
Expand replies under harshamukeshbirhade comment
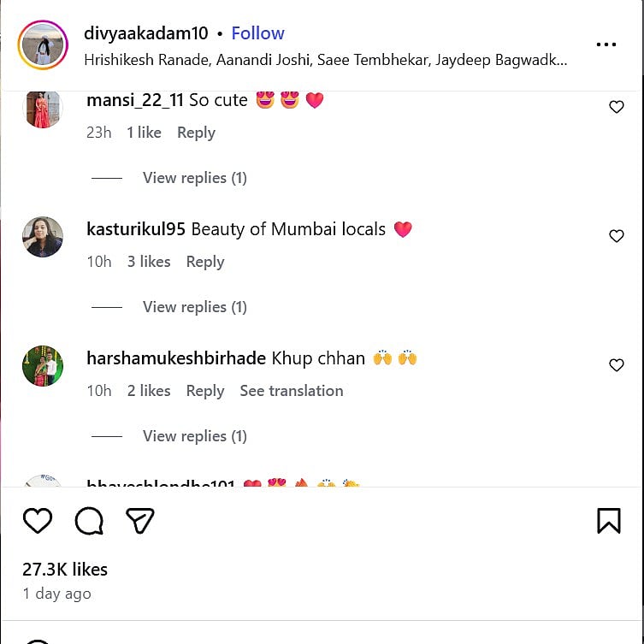(x=194, y=436)
